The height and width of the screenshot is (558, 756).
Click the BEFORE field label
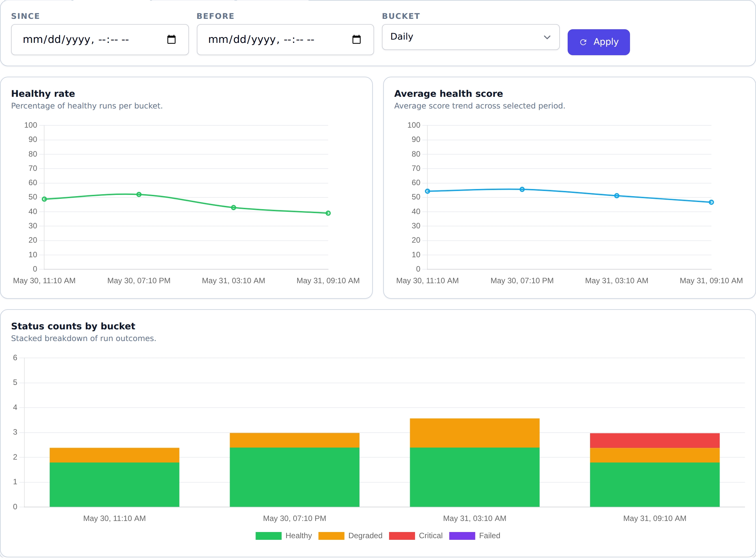pos(215,16)
